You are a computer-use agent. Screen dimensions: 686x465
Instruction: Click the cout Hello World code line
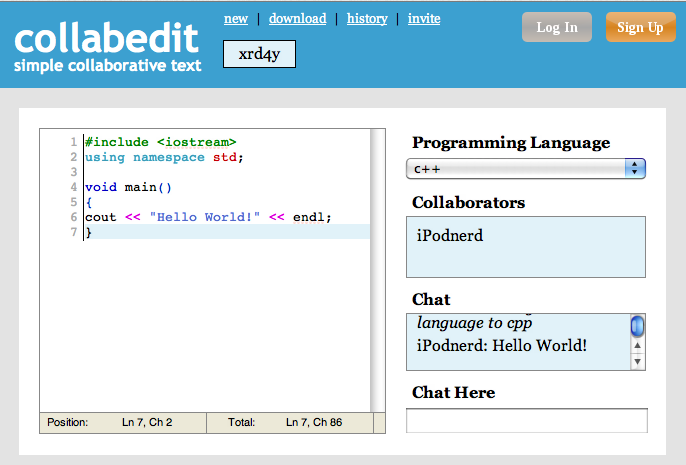[x=208, y=217]
